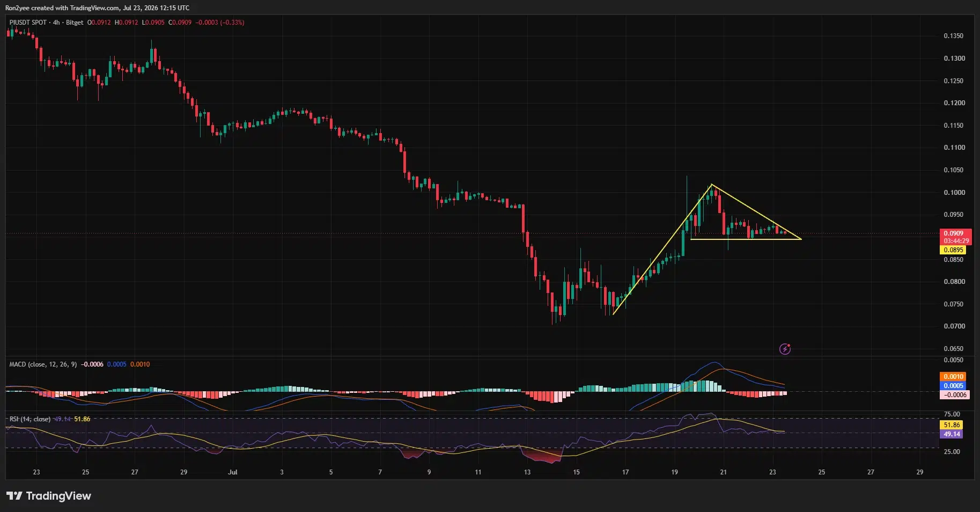Click the purple lightning bolt event icon
Viewport: 980px width, 512px height.
[785, 349]
